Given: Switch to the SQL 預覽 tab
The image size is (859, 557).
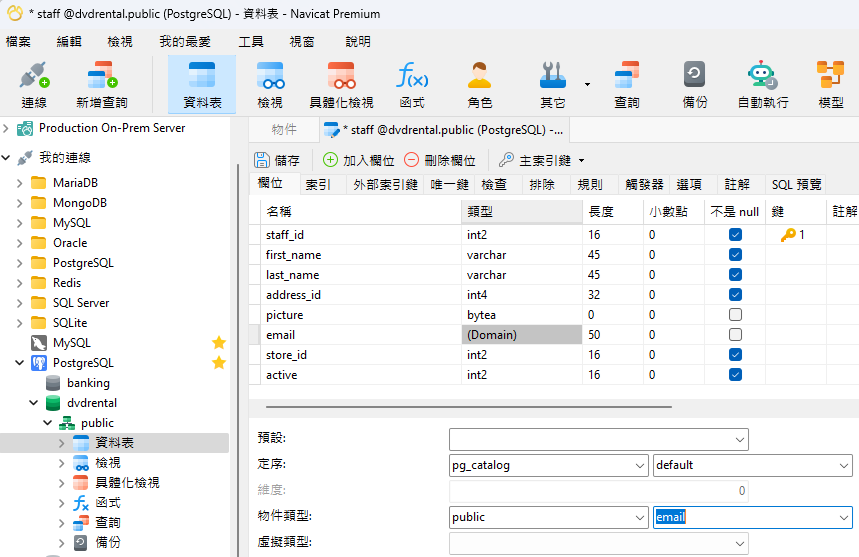Looking at the screenshot, I should (797, 185).
